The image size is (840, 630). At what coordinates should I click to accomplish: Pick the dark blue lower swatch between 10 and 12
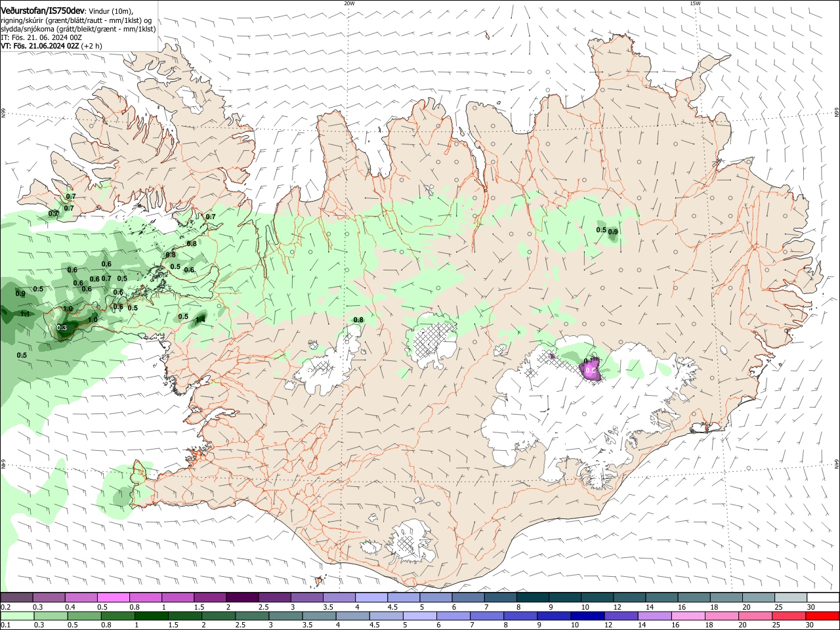coord(587,616)
